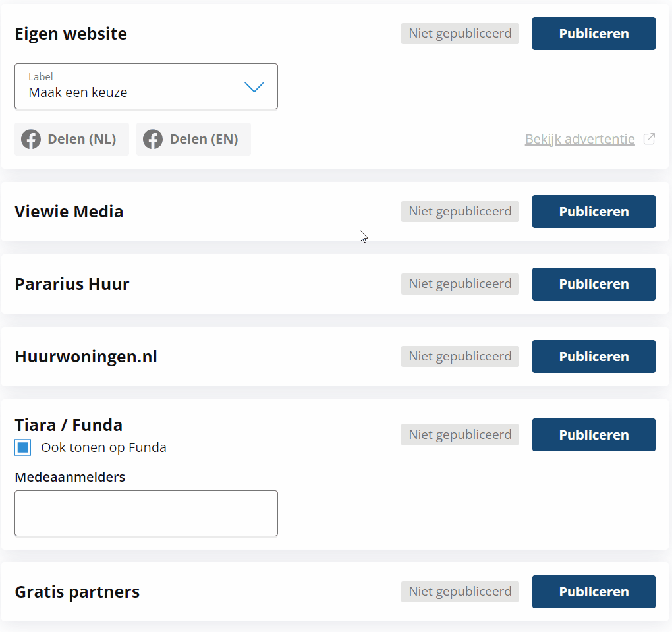Click the Facebook icon in Delen (EN)
The image size is (672, 632).
153,140
